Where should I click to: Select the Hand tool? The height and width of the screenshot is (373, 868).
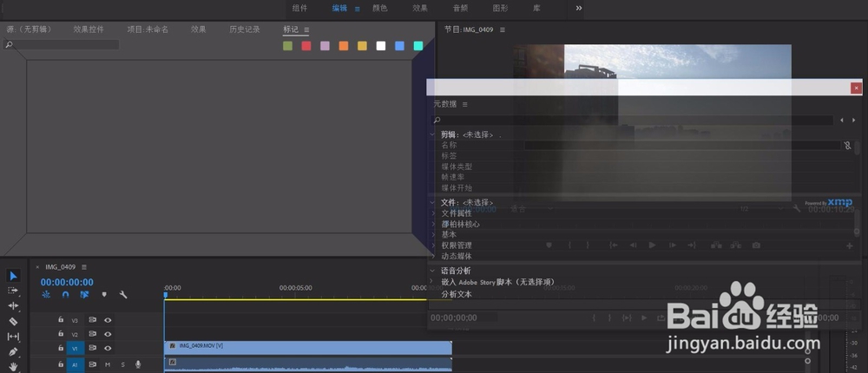point(13,366)
